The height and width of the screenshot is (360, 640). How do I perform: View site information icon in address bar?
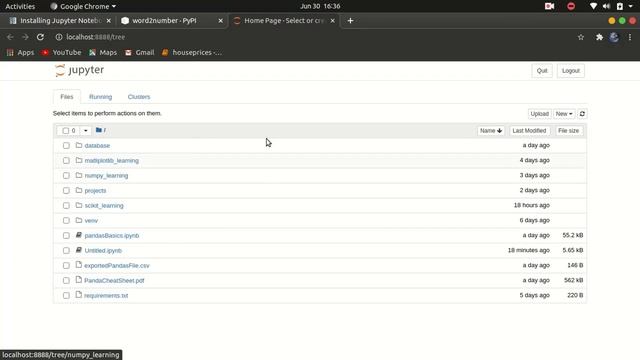[x=59, y=37]
